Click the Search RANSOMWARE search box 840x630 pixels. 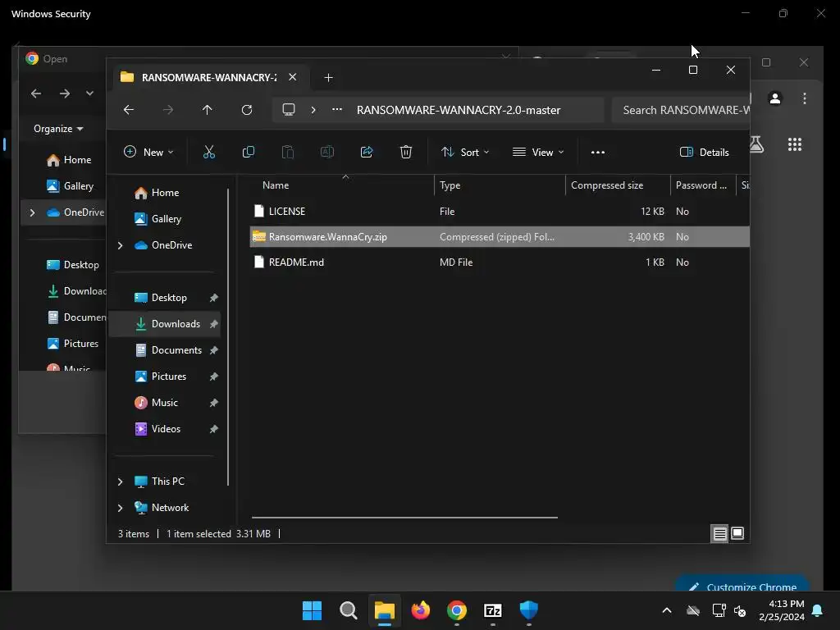(682, 110)
